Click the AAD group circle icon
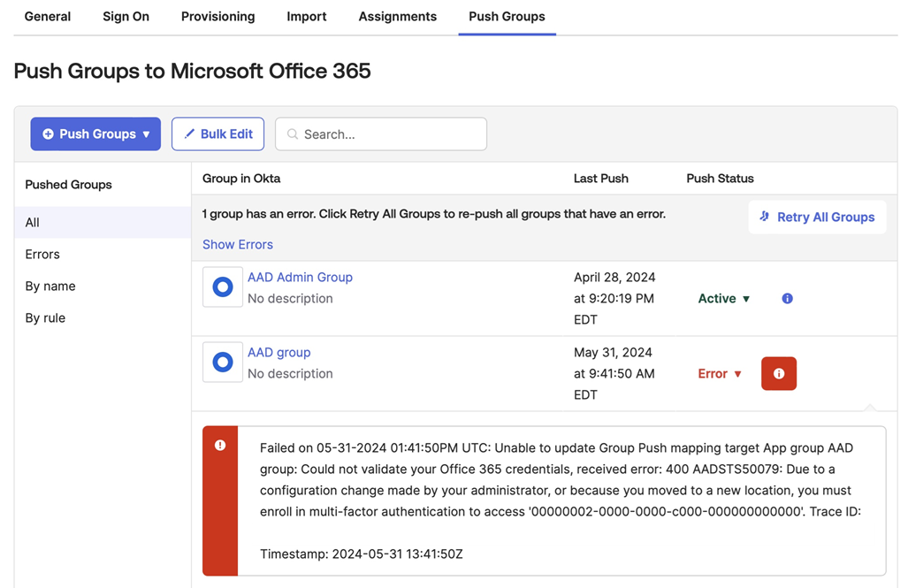The width and height of the screenshot is (908, 588). pos(222,362)
